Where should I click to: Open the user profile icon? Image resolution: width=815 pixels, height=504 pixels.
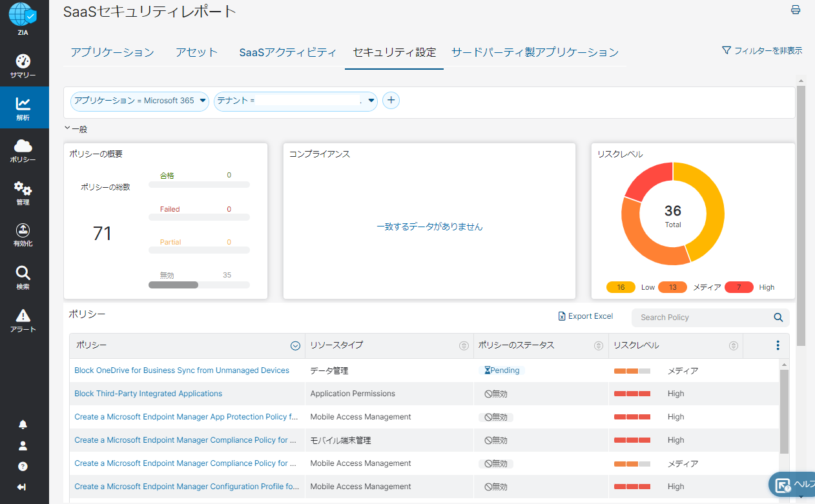pos(23,445)
